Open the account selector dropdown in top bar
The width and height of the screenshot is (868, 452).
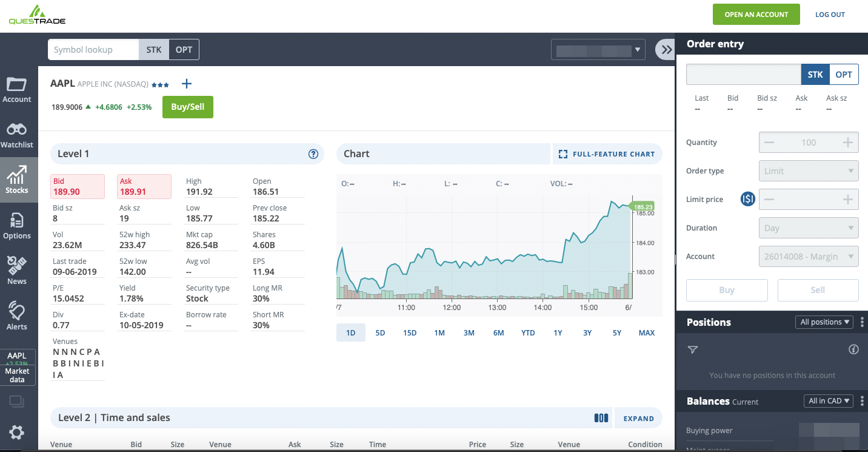point(598,50)
